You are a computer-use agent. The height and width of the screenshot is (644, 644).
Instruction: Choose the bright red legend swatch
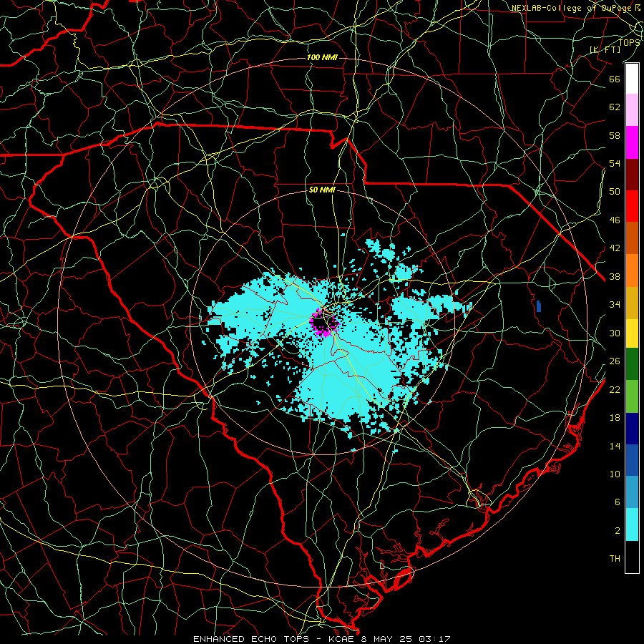(x=632, y=206)
